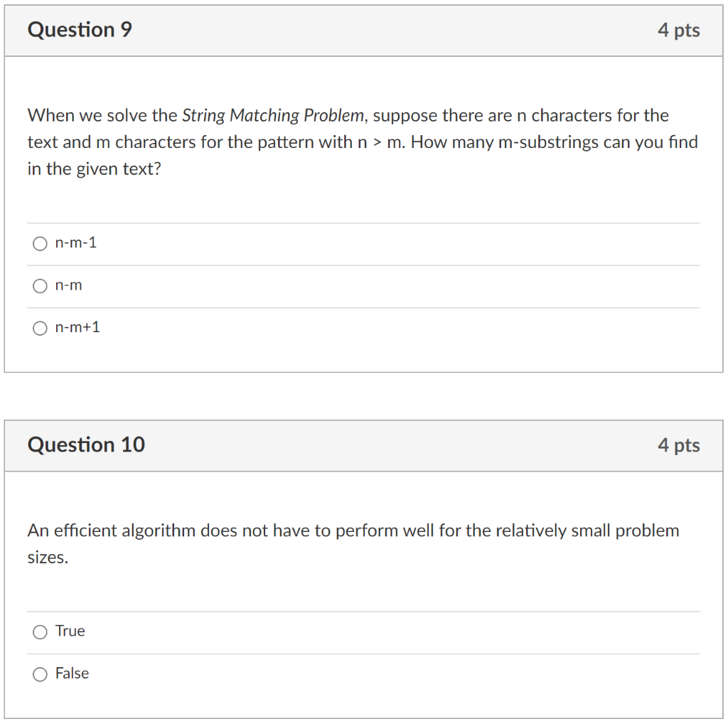Click the False answer row
Screen dimensions: 728x724
pos(213,674)
